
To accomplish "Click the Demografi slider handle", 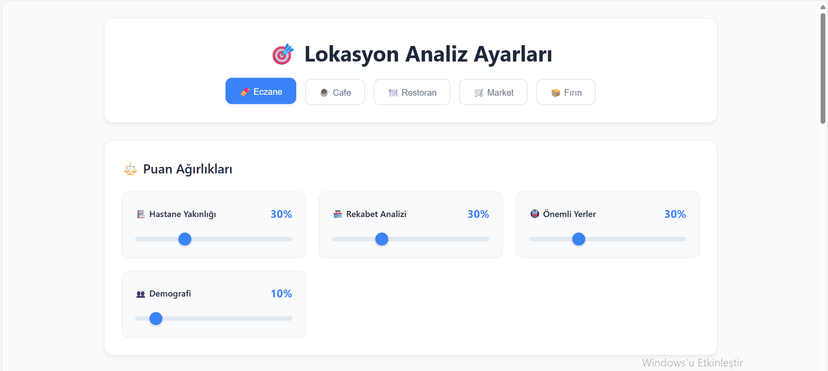I will pyautogui.click(x=156, y=319).
